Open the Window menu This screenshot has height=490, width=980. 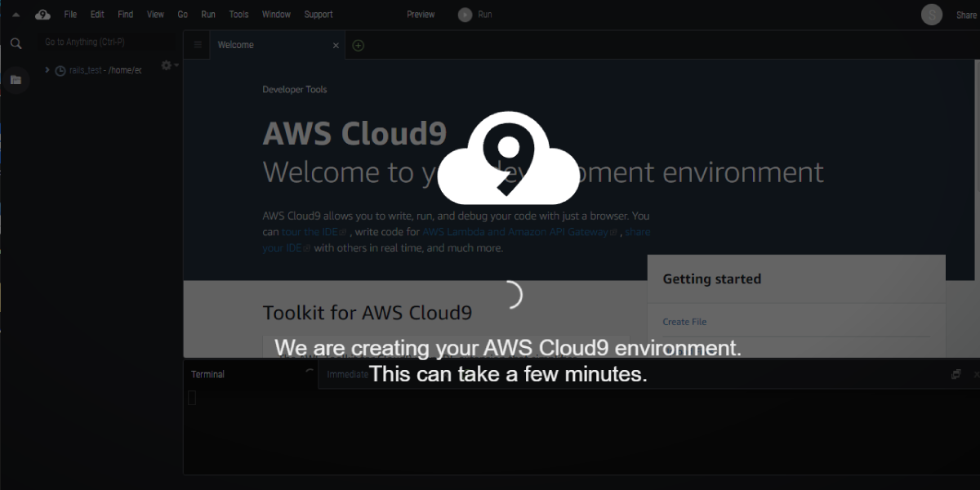pyautogui.click(x=276, y=14)
